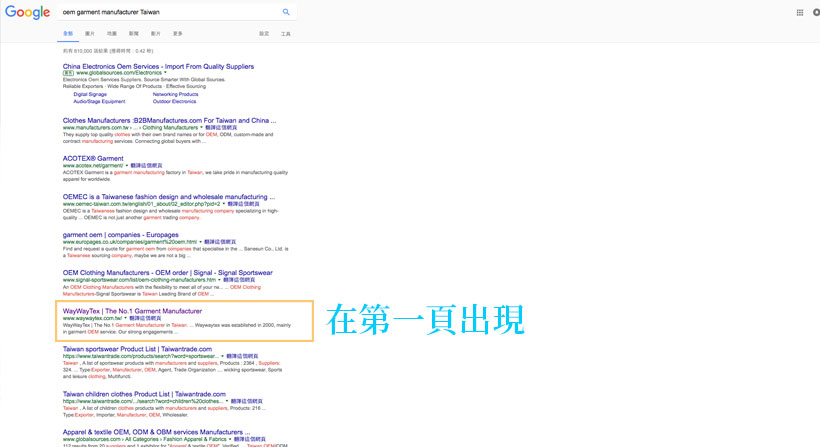The image size is (820, 447).
Task: Open the Digital Signage sitelink
Action: (90, 95)
